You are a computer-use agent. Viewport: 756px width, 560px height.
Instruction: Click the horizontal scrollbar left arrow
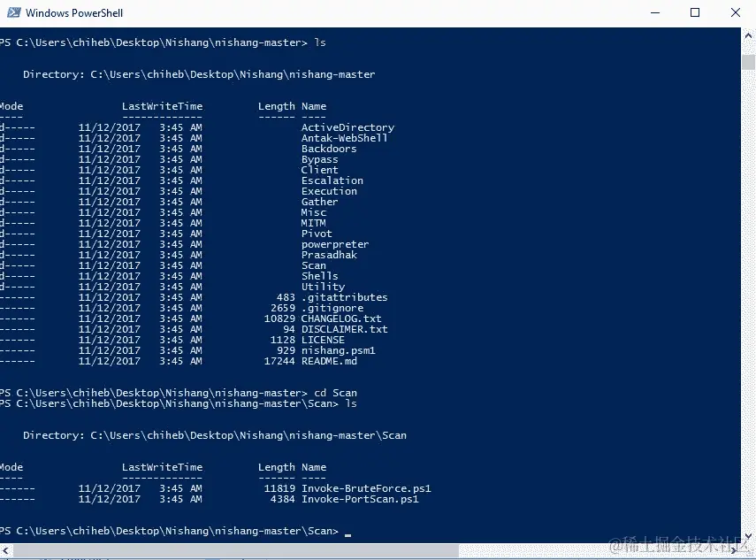click(5, 550)
